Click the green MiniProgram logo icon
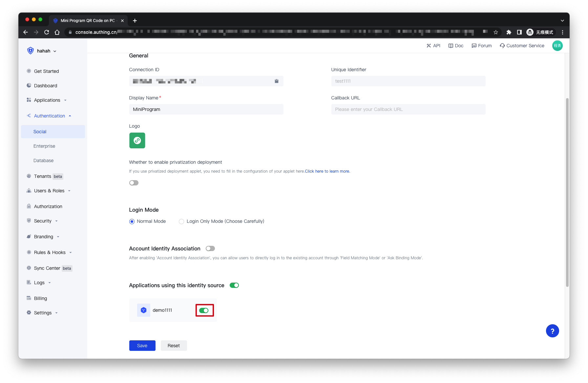Image resolution: width=588 pixels, height=383 pixels. click(137, 140)
